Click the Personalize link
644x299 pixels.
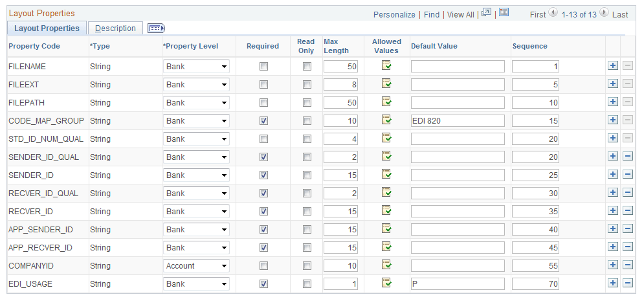pyautogui.click(x=394, y=14)
